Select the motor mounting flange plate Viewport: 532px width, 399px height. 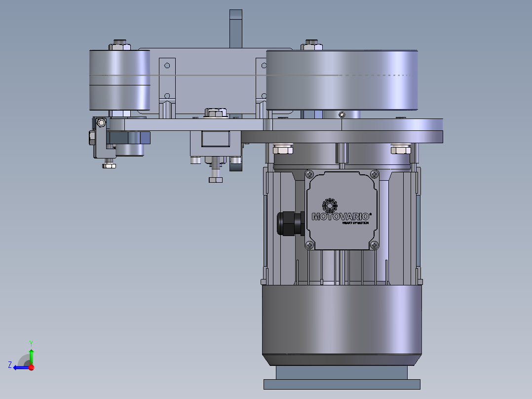coord(342,137)
